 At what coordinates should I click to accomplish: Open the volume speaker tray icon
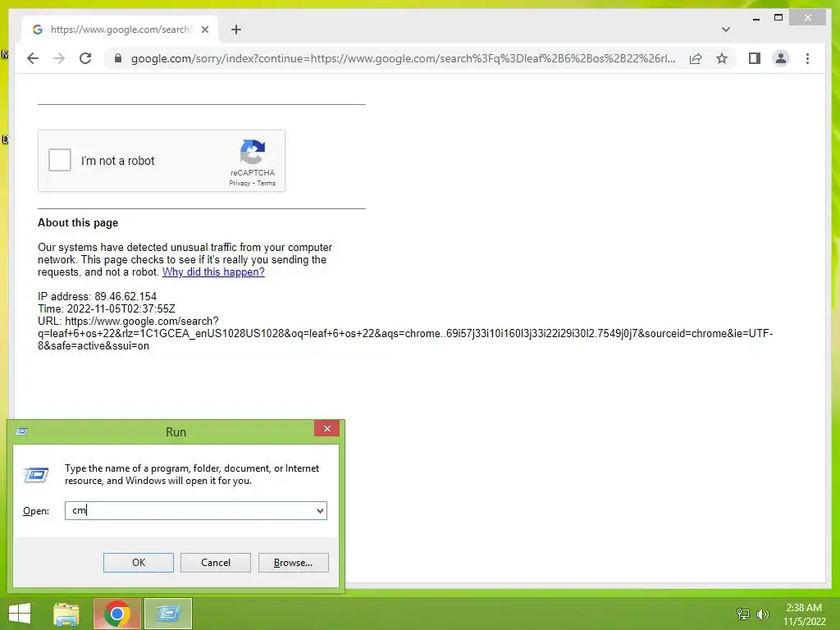coord(762,614)
